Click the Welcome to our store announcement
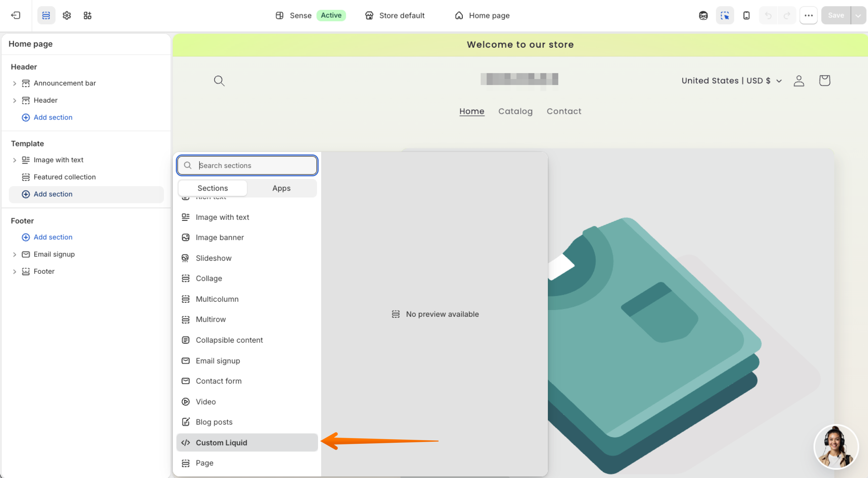868x478 pixels. pyautogui.click(x=520, y=45)
